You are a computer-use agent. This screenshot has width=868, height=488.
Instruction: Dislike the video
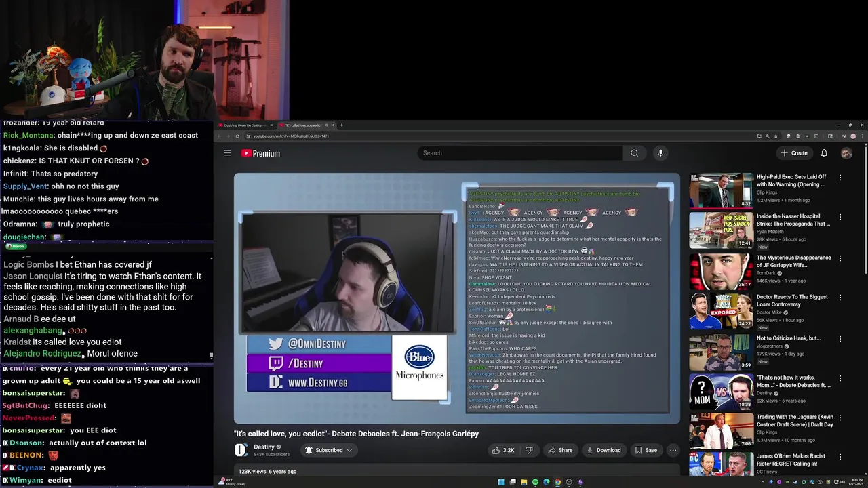point(530,450)
